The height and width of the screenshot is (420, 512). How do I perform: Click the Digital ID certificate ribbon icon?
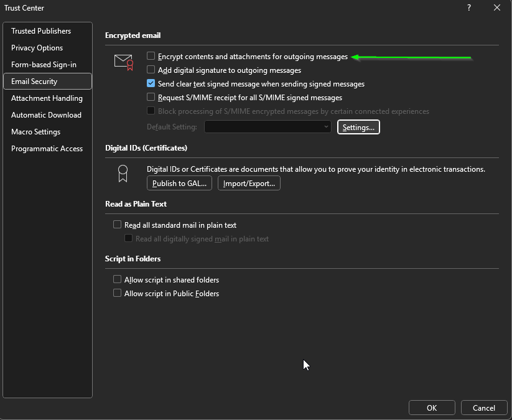click(123, 174)
